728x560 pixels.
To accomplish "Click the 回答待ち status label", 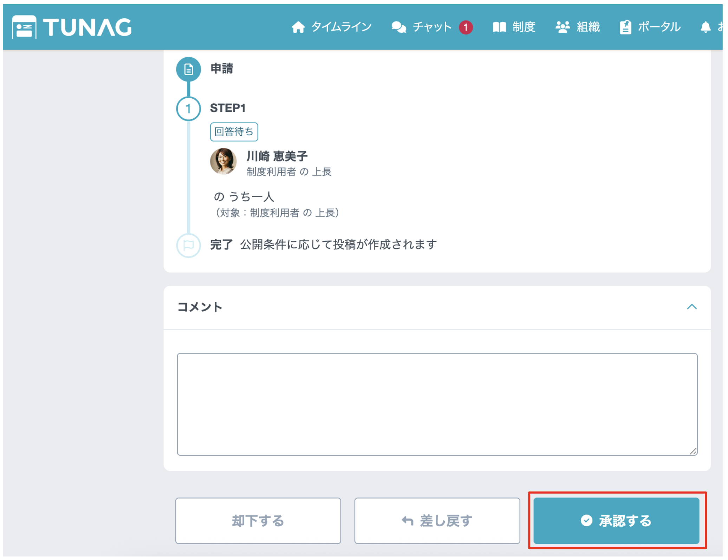I will click(234, 132).
